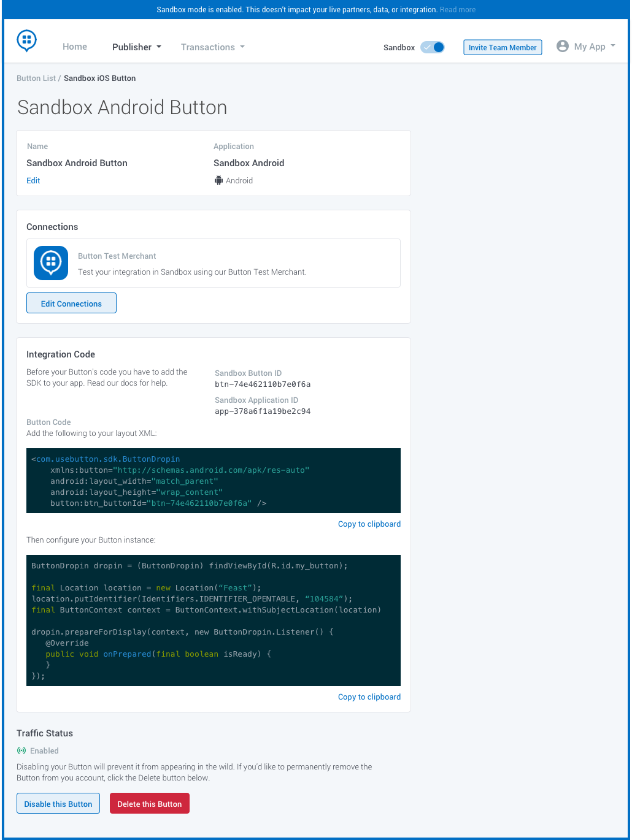
Task: Click the Button Test Merchant logo
Action: tap(51, 263)
